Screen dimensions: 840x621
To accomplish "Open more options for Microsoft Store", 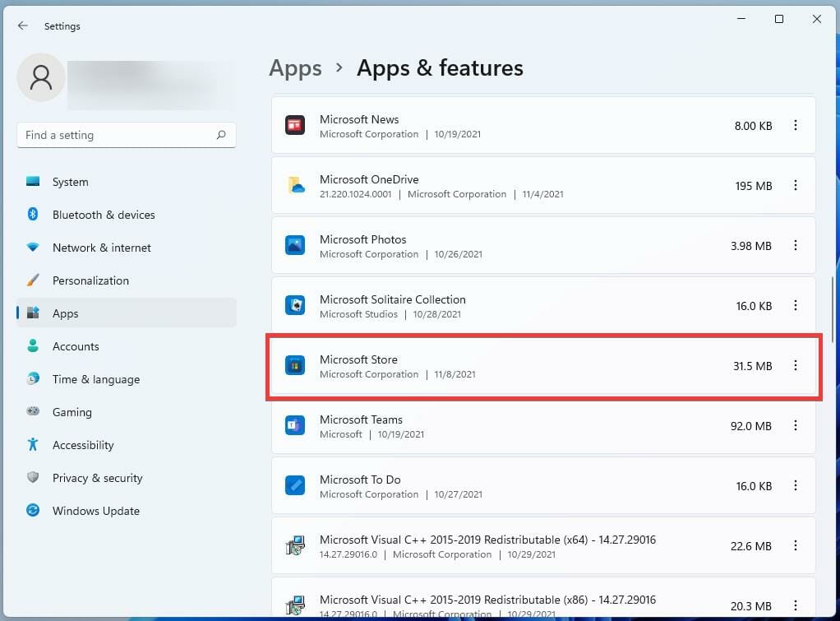I will (x=795, y=366).
